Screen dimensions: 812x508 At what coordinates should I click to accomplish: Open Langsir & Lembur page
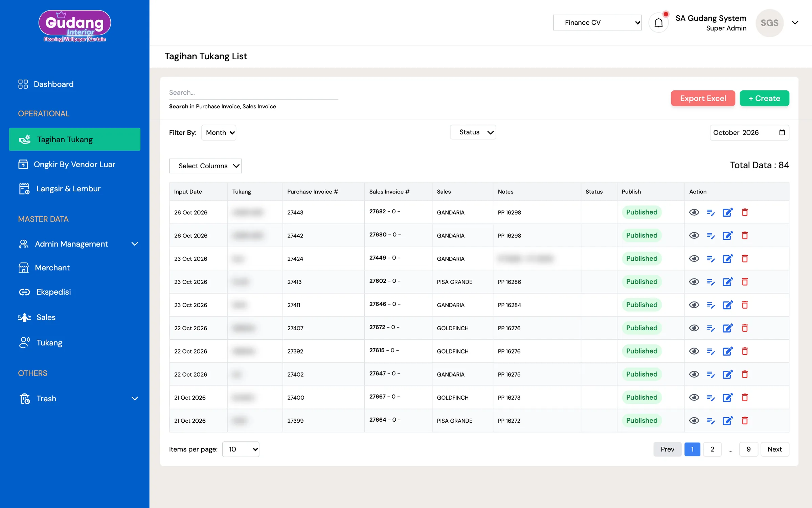[x=60, y=189]
